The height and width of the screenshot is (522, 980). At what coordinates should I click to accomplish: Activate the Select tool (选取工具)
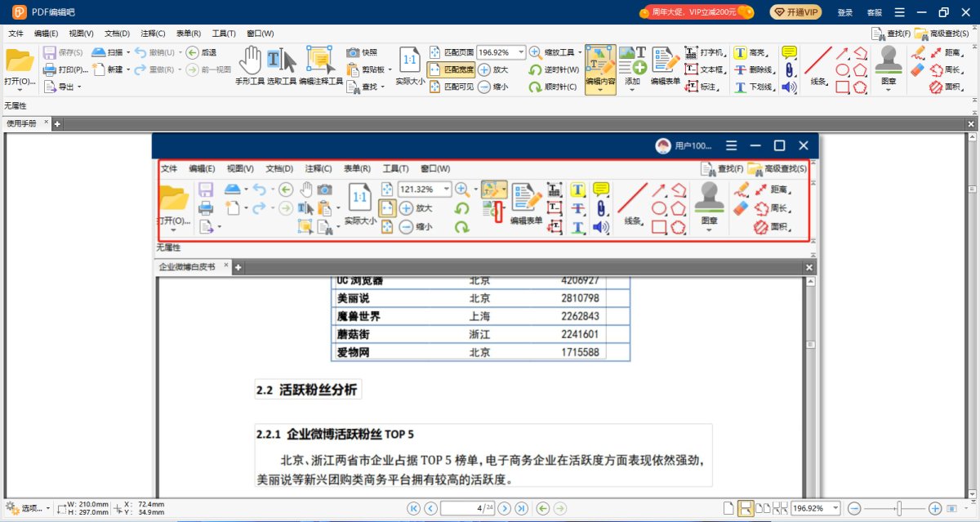[282, 65]
